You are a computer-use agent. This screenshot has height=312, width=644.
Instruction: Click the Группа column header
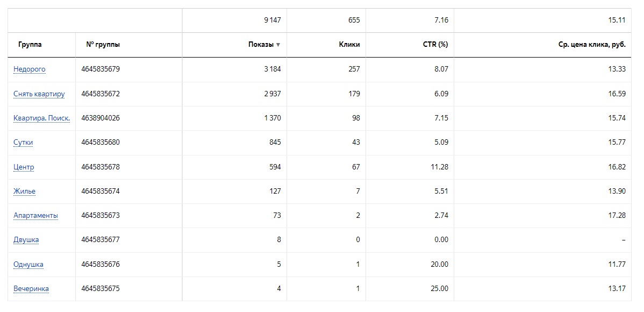[30, 45]
